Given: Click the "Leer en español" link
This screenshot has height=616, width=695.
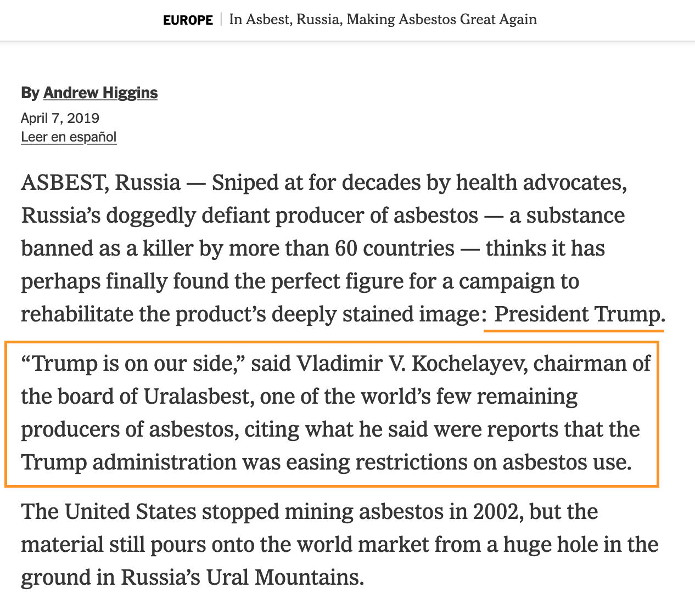Looking at the screenshot, I should (69, 137).
